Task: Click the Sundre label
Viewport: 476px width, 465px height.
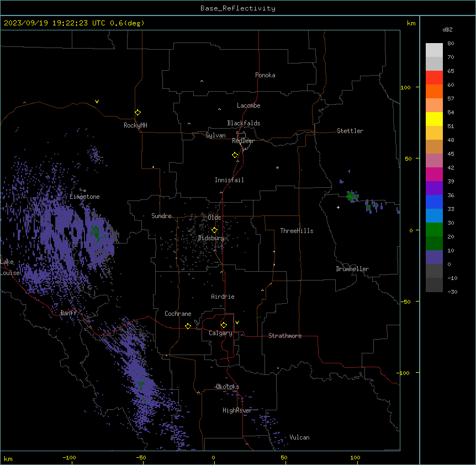Action: pos(161,216)
